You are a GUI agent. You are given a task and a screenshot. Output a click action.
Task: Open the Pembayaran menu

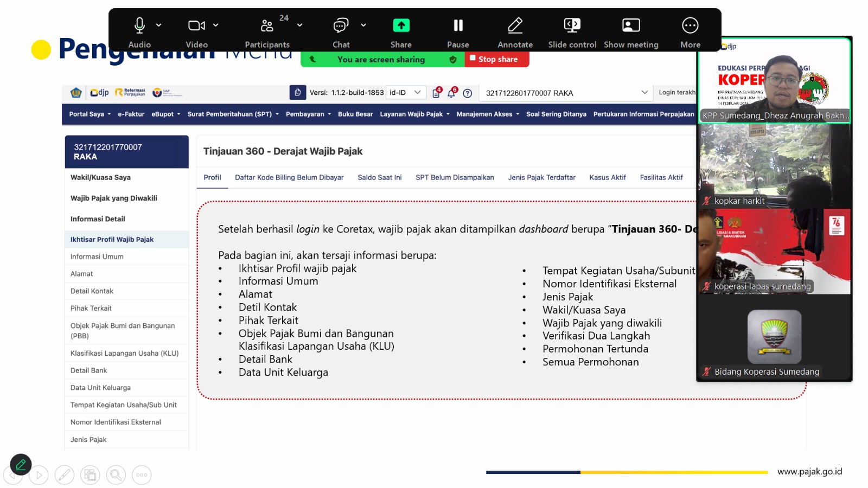(x=308, y=114)
